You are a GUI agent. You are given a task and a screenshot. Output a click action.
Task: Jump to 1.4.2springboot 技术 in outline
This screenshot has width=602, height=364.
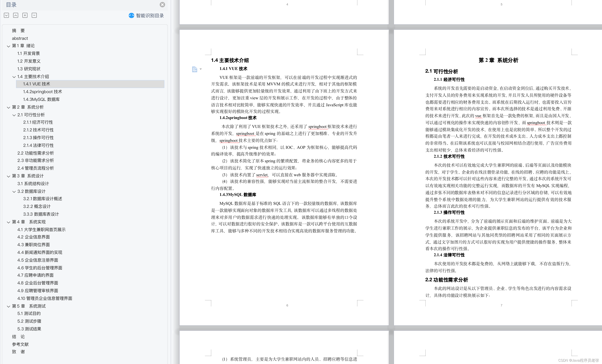click(x=43, y=92)
